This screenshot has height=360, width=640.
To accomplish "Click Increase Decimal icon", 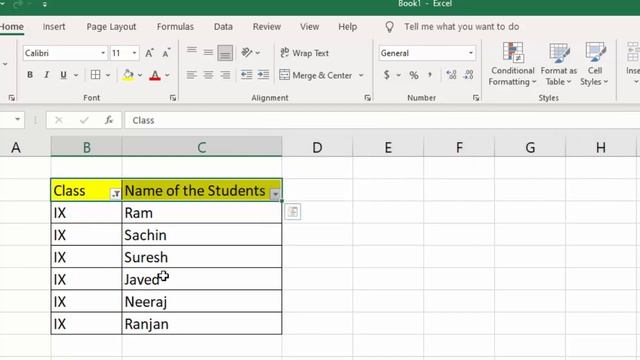I will (451, 75).
